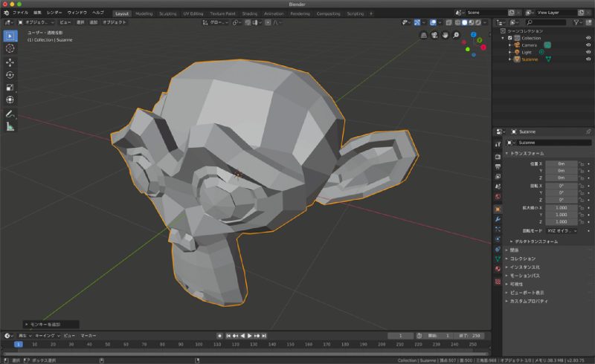Open the ヘルプ menu
595x364 pixels.
(98, 13)
